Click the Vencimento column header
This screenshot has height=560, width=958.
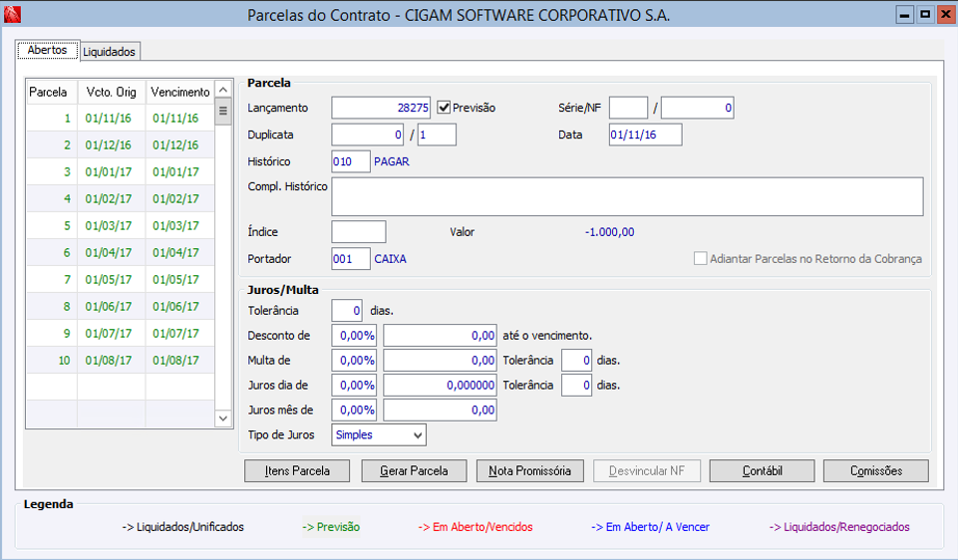[180, 92]
